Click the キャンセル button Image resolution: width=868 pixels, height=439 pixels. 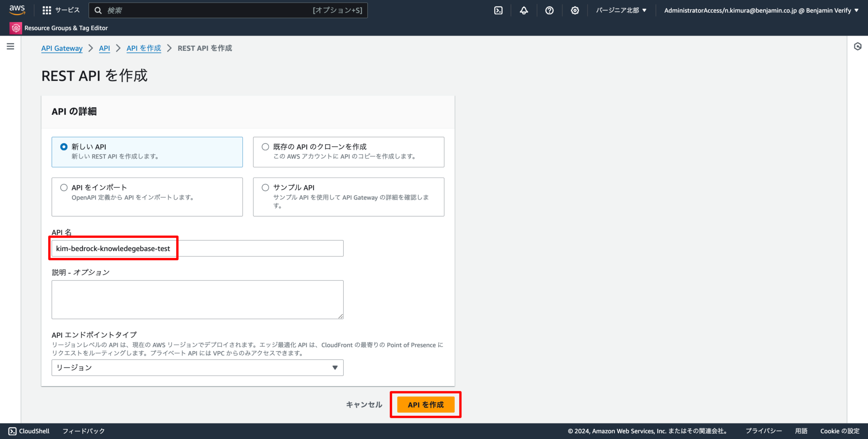(x=364, y=404)
